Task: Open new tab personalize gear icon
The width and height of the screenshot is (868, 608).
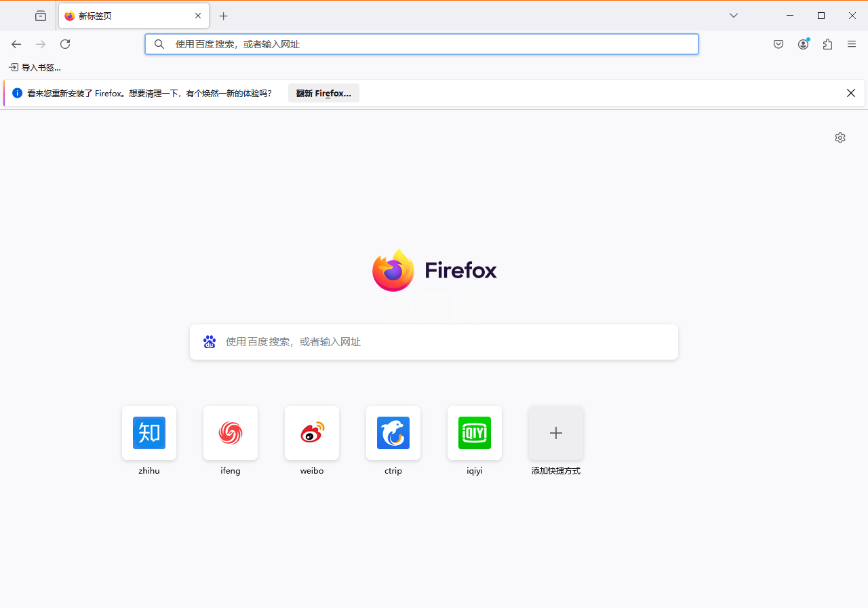Action: (x=840, y=138)
